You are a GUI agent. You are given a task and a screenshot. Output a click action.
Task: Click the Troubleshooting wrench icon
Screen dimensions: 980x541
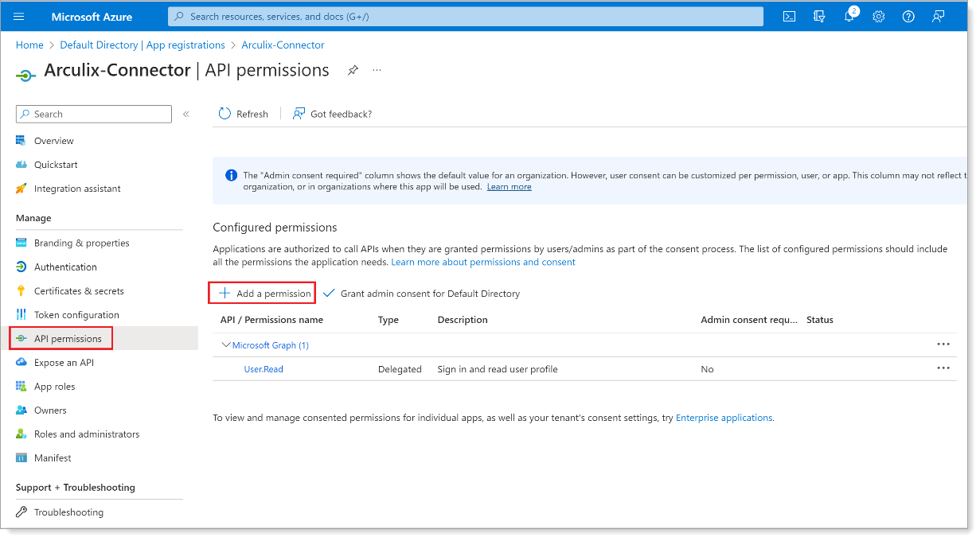(x=21, y=512)
